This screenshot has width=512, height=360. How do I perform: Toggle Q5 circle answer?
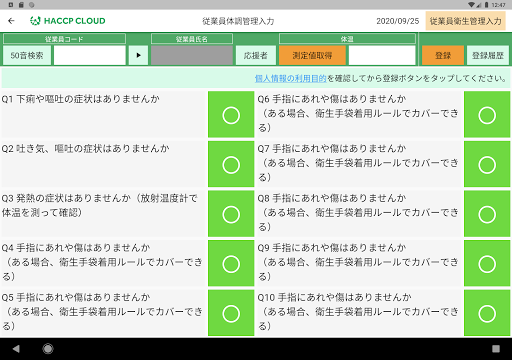coord(231,313)
